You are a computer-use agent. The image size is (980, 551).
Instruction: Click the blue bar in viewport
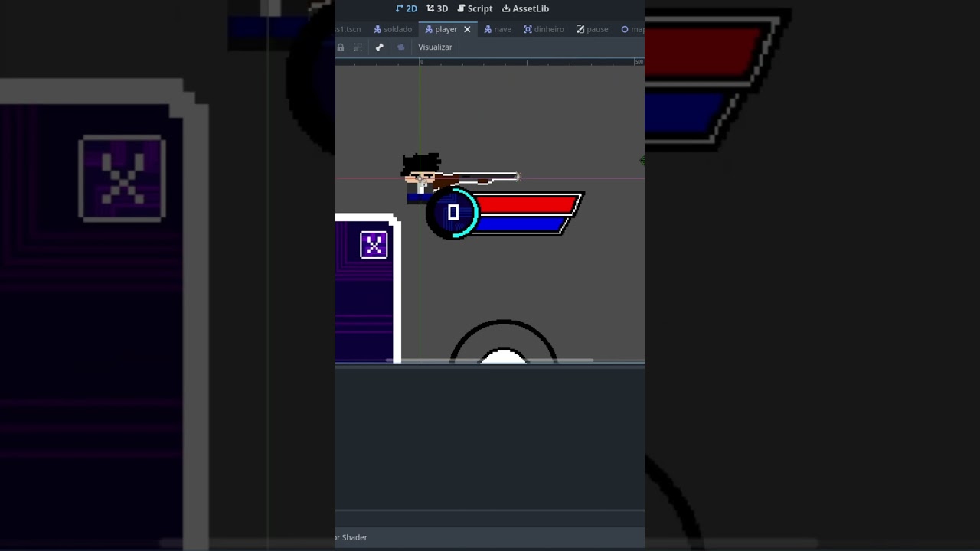[521, 224]
